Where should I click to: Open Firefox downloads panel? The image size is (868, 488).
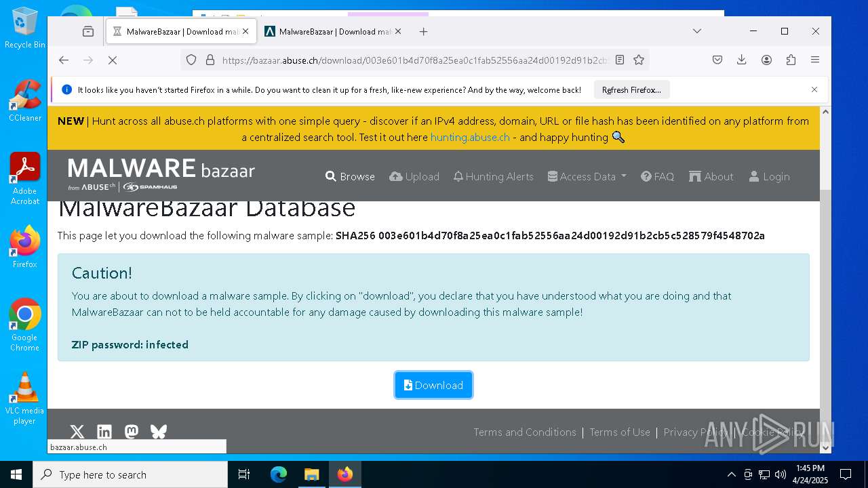coord(742,60)
